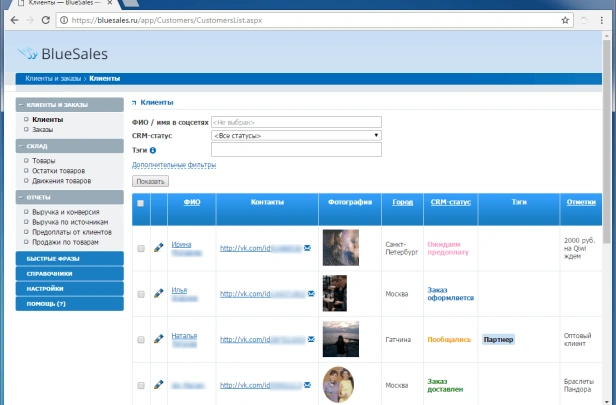The height and width of the screenshot is (405, 616).
Task: Click the edit pencil for Илья
Action: (158, 294)
